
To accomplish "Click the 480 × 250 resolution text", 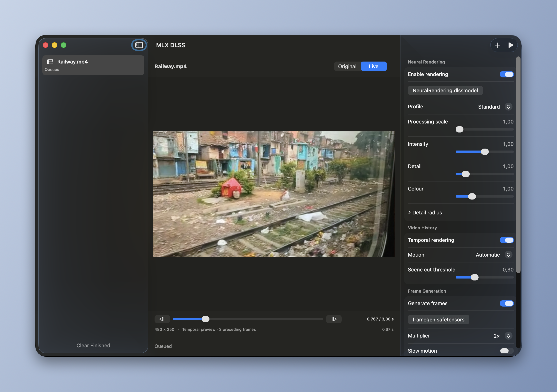I will pyautogui.click(x=165, y=329).
